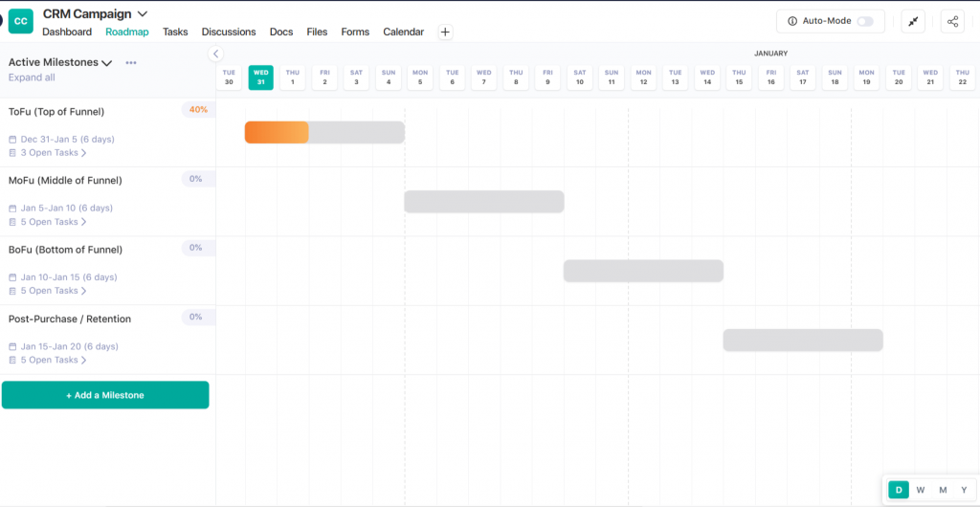The height and width of the screenshot is (507, 980).
Task: Select the Post-Purchase / Retention milestone
Action: click(x=70, y=320)
